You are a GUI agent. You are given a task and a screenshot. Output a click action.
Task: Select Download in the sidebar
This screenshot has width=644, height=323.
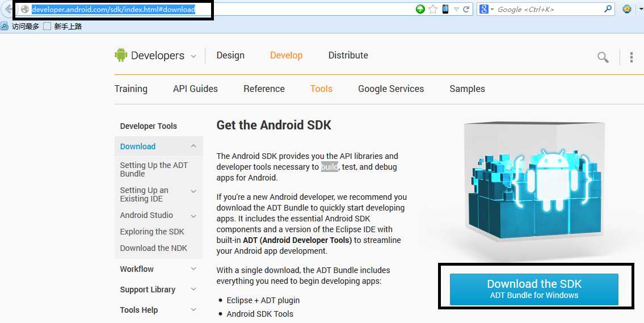point(137,146)
